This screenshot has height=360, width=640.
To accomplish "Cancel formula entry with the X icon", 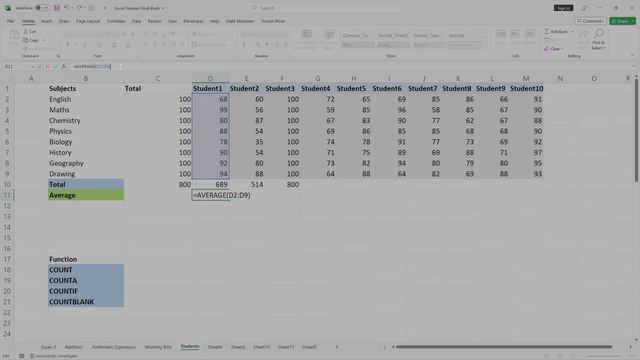I will 47,67.
